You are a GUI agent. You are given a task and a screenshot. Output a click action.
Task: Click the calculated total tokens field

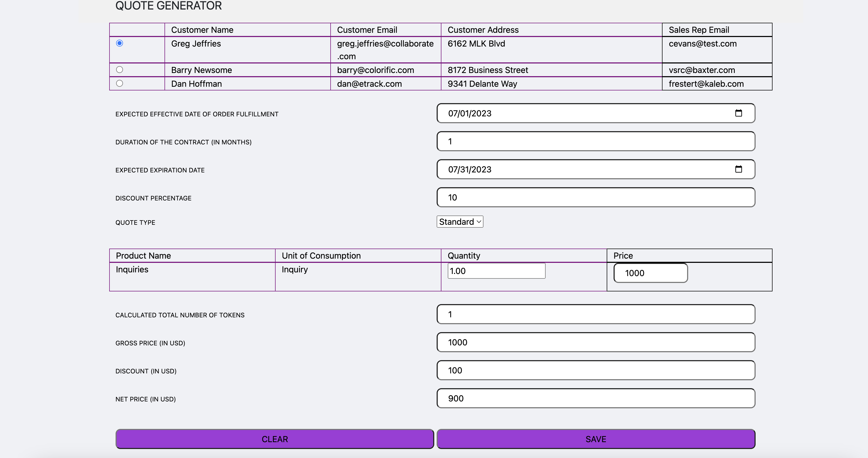tap(595, 314)
